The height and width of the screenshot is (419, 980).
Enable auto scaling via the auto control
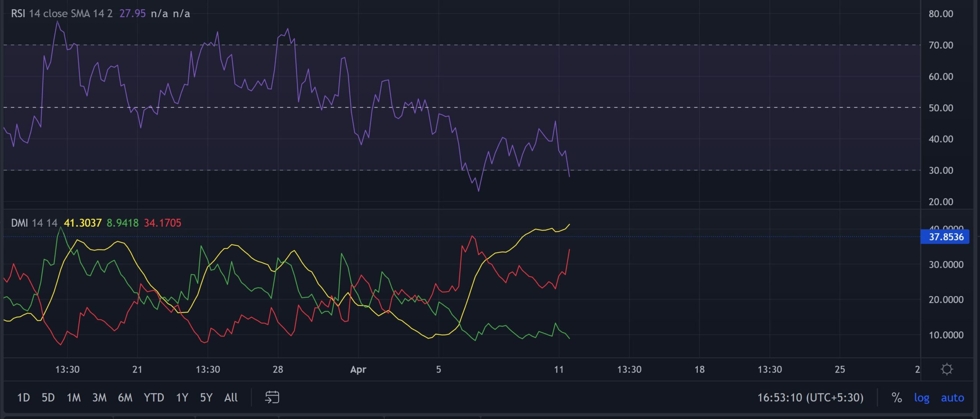pyautogui.click(x=952, y=398)
